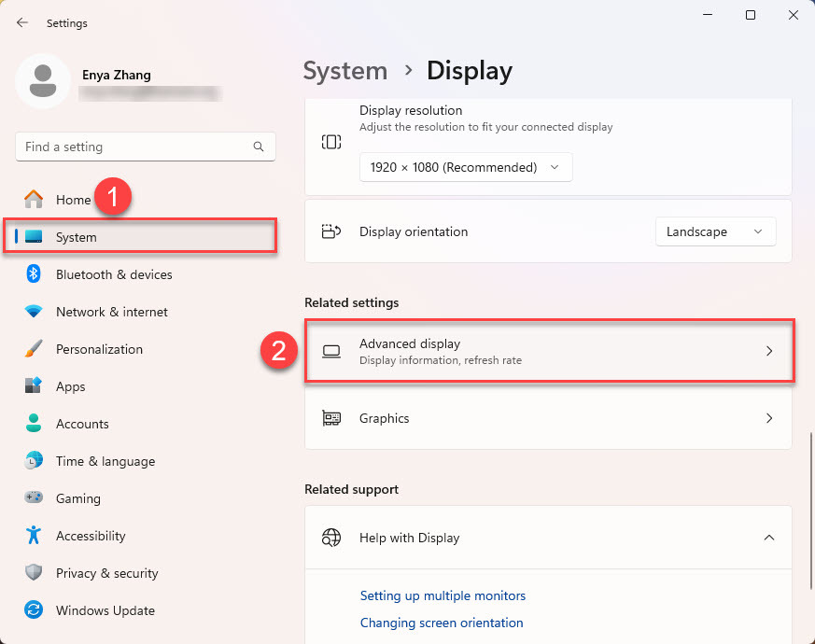Screen dimensions: 815x644
Task: Select the Apps icon in sidebar
Action: point(34,386)
